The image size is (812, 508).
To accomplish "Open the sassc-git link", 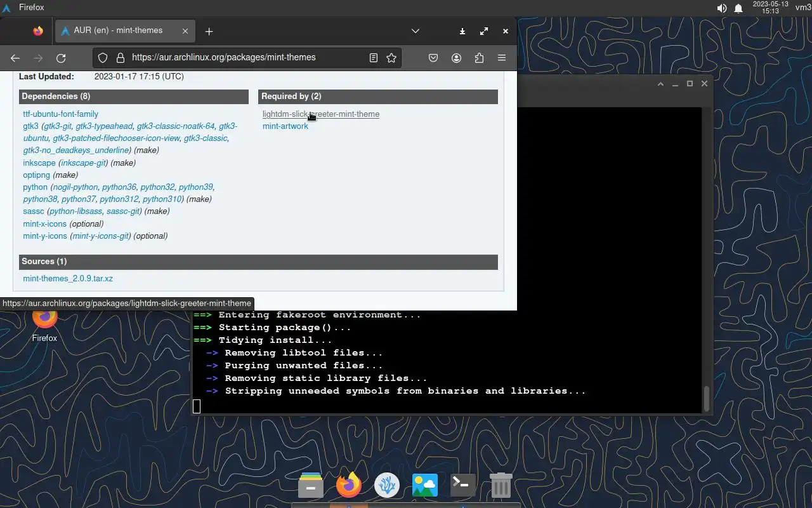I will tap(123, 211).
